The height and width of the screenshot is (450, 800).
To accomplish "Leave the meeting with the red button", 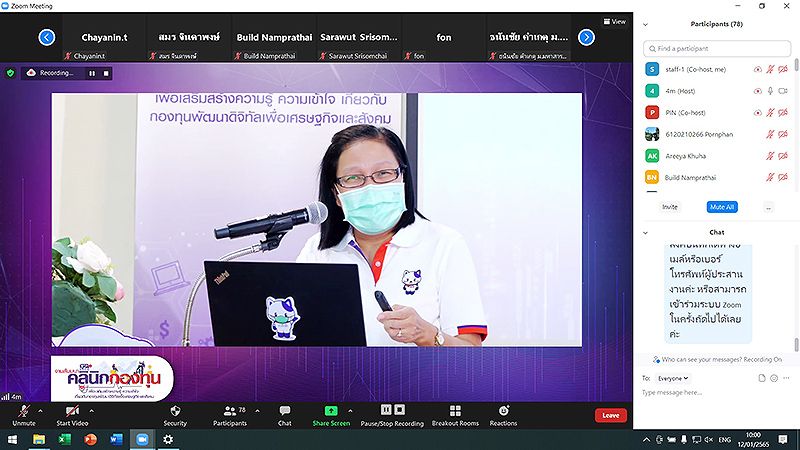I will click(x=611, y=415).
